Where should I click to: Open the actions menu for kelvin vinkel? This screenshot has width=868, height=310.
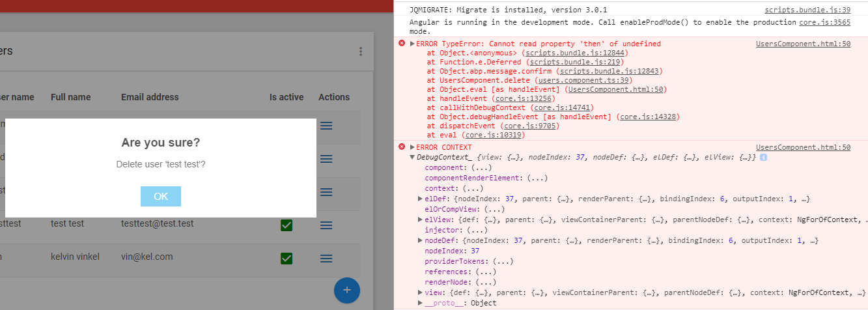click(326, 259)
